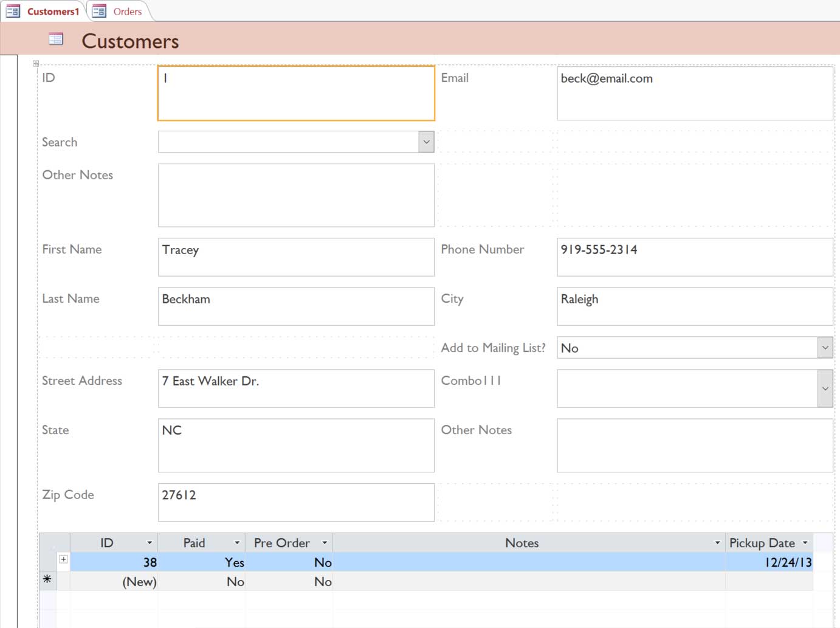Click the Phone Number field

coord(695,257)
